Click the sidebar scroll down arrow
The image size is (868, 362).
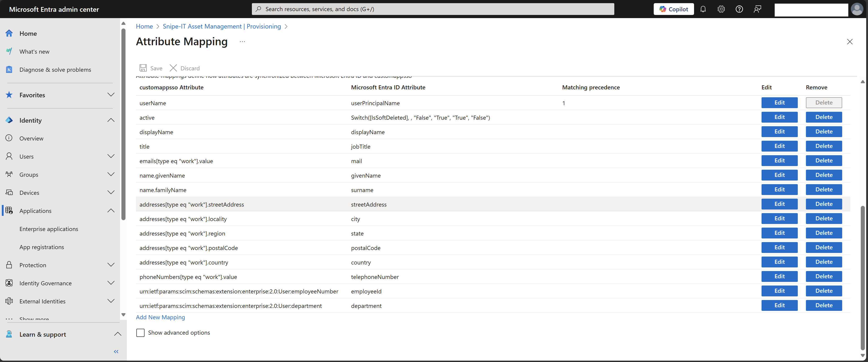coord(123,315)
